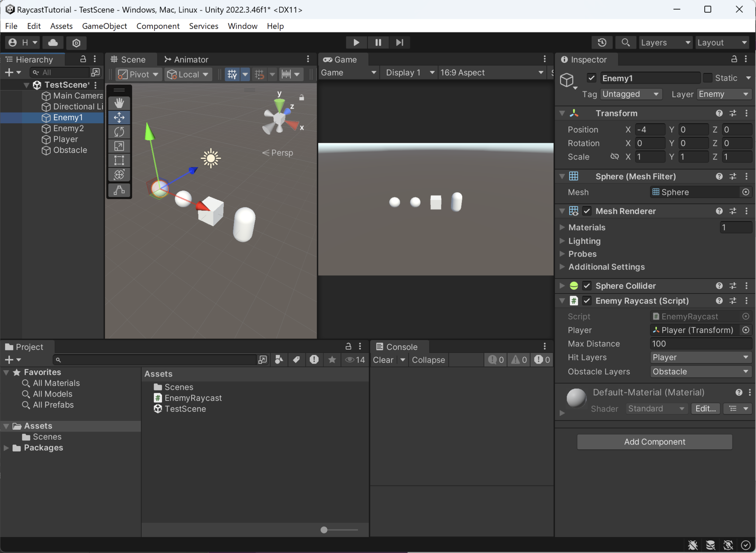Open the Layers dropdown in the toolbar

tap(666, 42)
